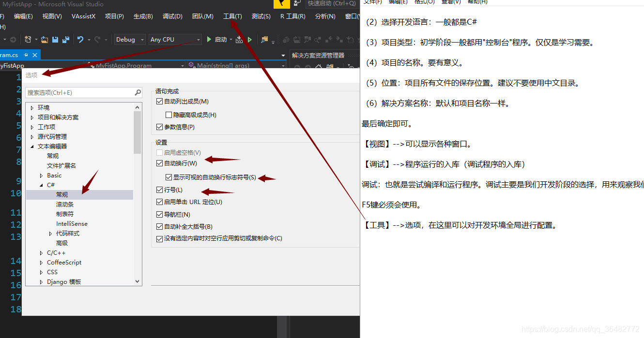Expand the 代码样式 tree node

coord(50,234)
